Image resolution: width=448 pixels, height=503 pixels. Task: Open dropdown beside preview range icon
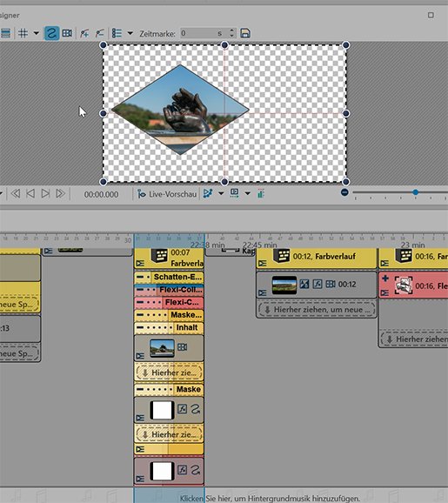(x=248, y=193)
